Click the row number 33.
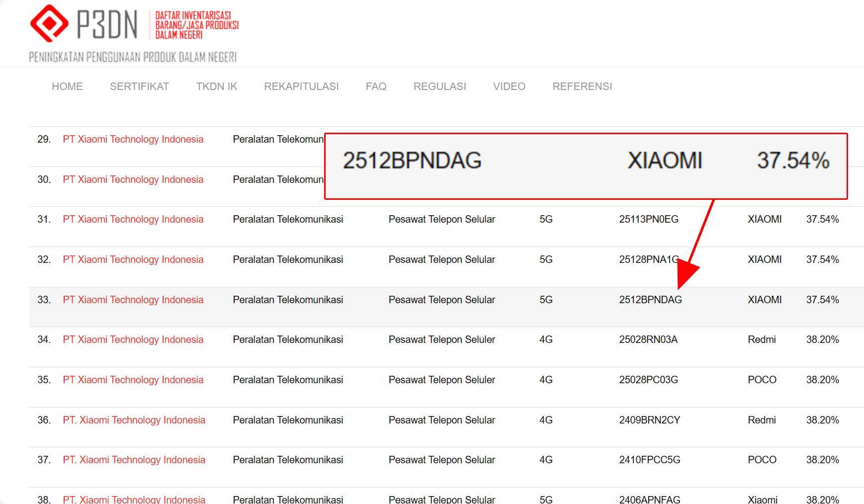The height and width of the screenshot is (504, 864). (x=44, y=300)
